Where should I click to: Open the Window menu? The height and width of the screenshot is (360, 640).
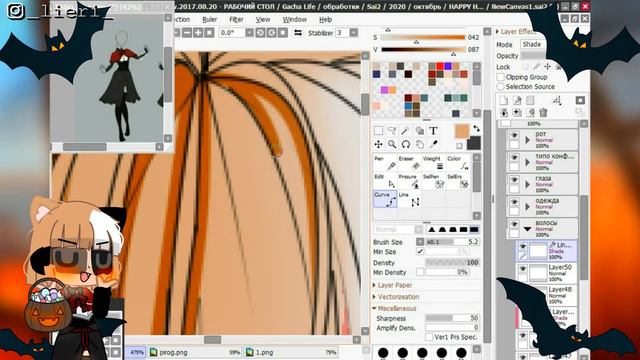click(294, 19)
